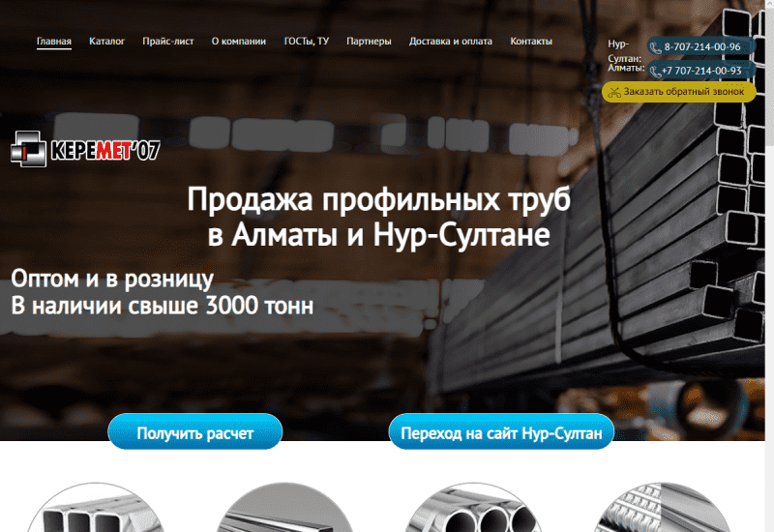This screenshot has height=532, width=774.
Task: Open the Главная menu item
Action: [54, 42]
